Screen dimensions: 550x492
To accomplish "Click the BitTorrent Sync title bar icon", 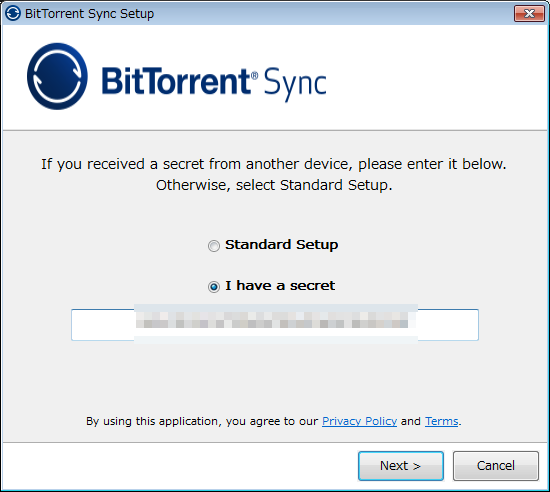I will click(x=13, y=14).
